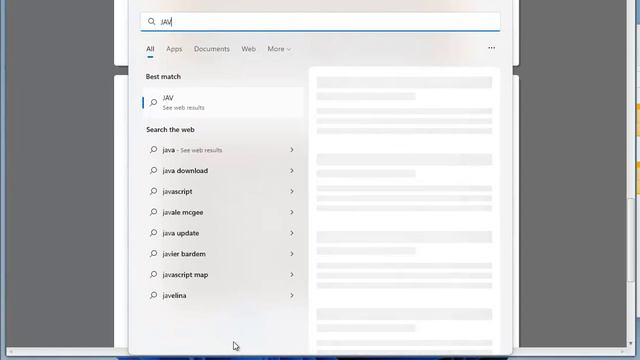Open the three-dot options menu
Viewport: 640px width, 360px height.
[491, 48]
